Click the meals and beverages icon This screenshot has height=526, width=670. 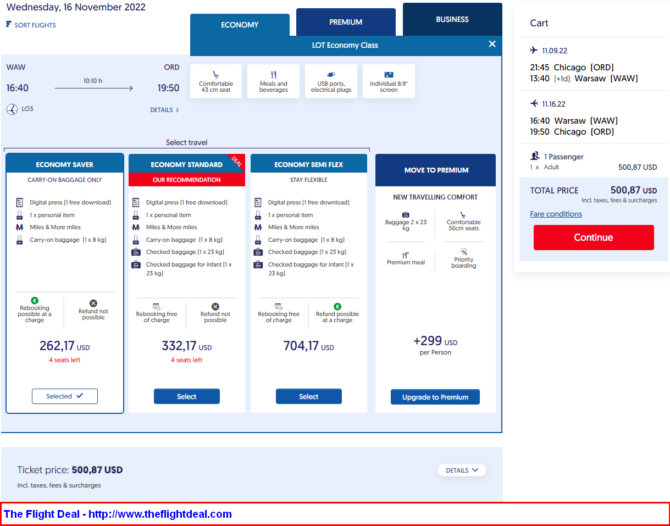(274, 73)
